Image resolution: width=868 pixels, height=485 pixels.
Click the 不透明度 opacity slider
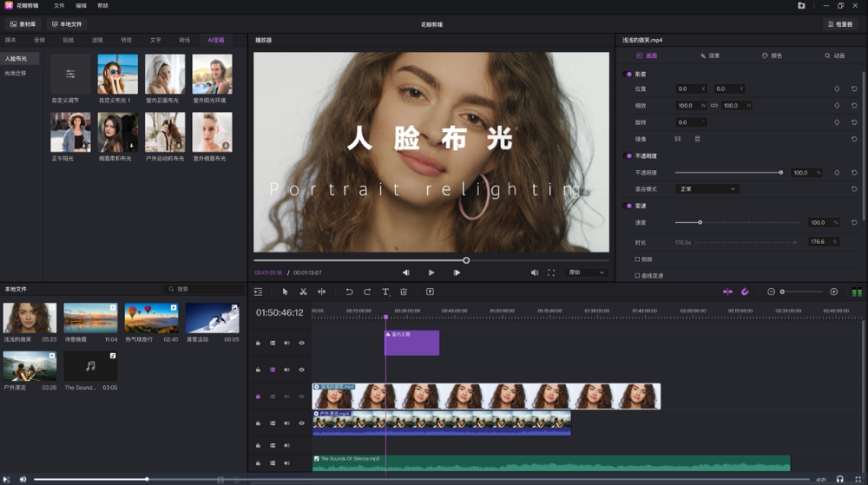[727, 173]
